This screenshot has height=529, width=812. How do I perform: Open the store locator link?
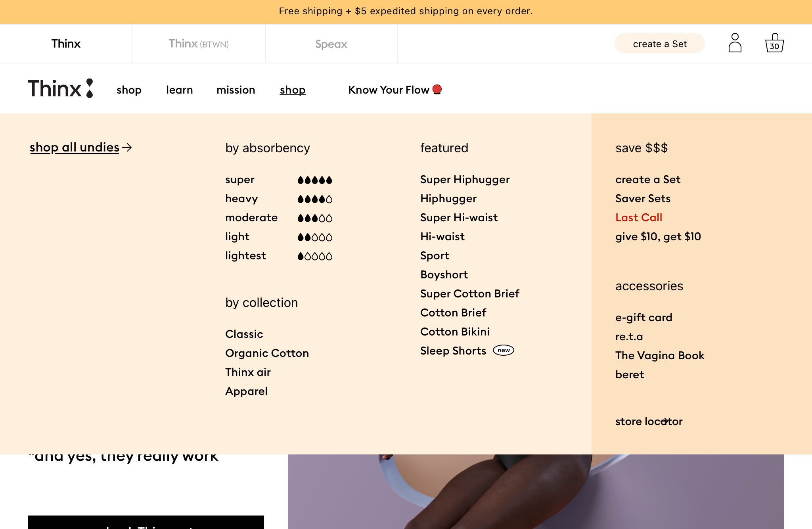[648, 422]
